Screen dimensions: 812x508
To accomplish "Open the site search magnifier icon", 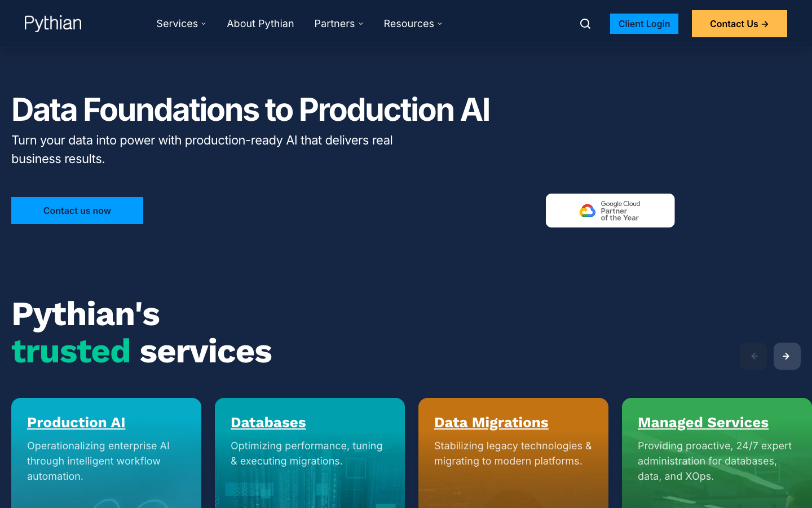I will pyautogui.click(x=585, y=24).
